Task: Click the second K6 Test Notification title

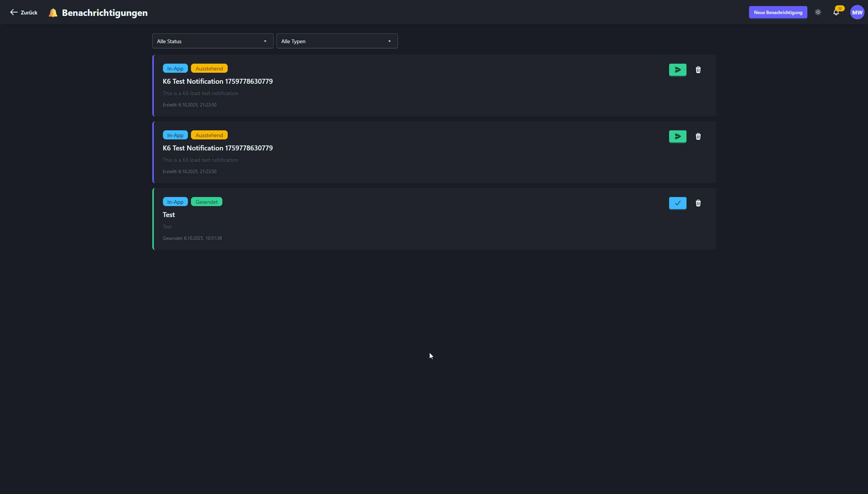Action: tap(217, 148)
